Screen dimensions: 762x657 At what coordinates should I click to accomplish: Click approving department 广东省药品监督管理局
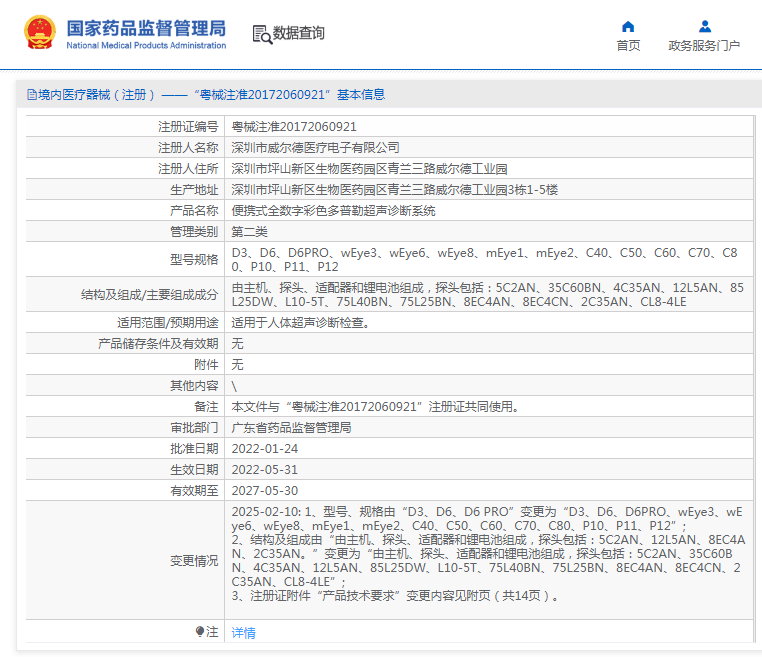click(291, 428)
